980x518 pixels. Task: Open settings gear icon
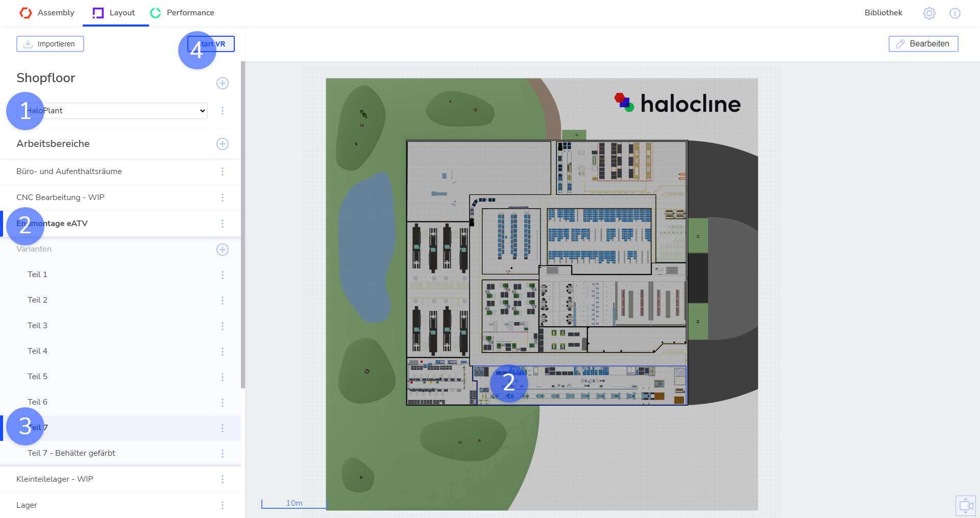929,13
